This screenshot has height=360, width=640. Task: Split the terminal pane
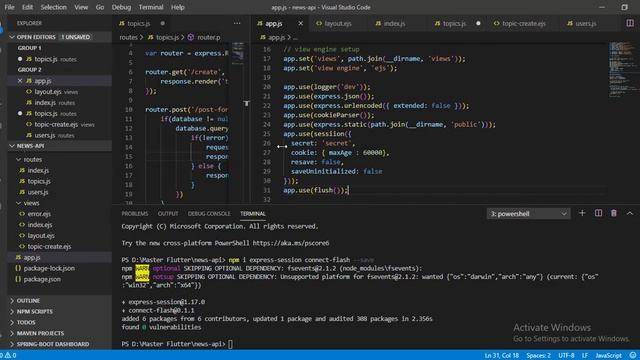tap(598, 213)
